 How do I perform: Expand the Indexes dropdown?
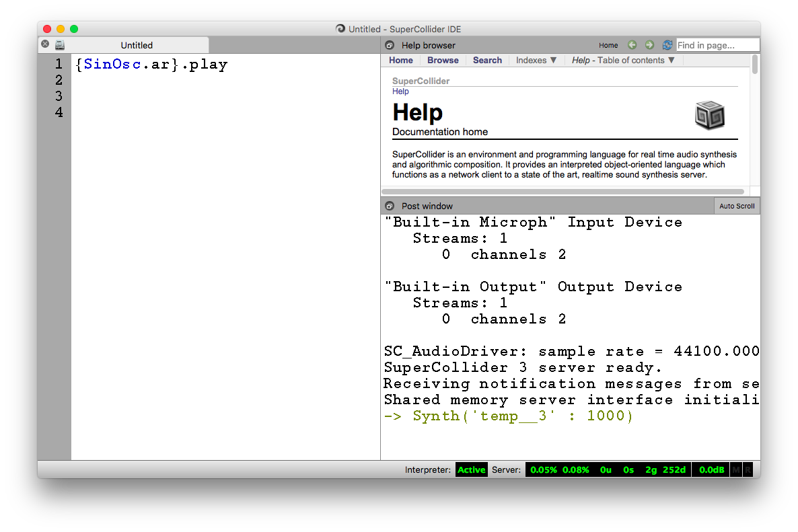coord(536,60)
